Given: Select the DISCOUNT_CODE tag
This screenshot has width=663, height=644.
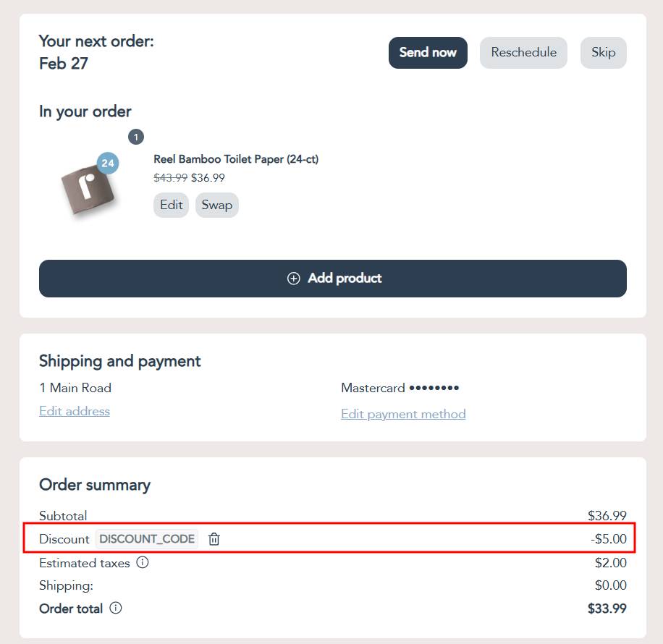Looking at the screenshot, I should (x=147, y=539).
